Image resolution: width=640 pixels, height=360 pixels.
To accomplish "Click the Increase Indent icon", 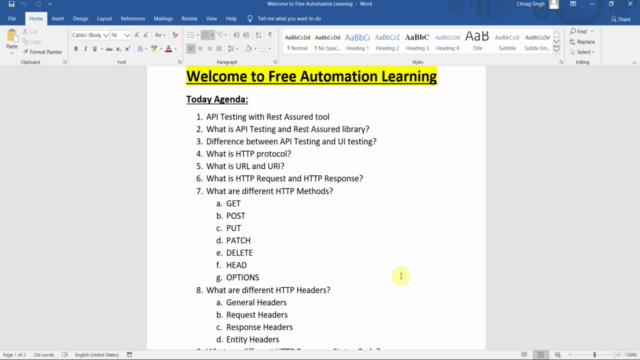I will coord(246,35).
